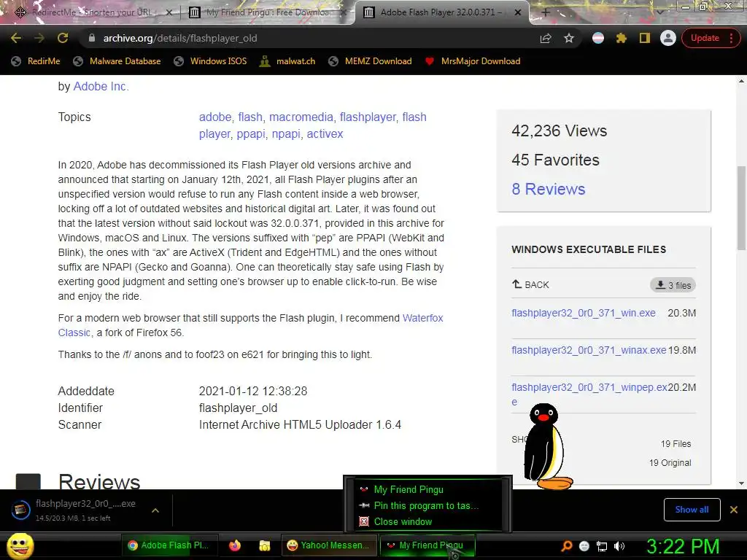
Task: Click the macromedia topic link
Action: 301,117
